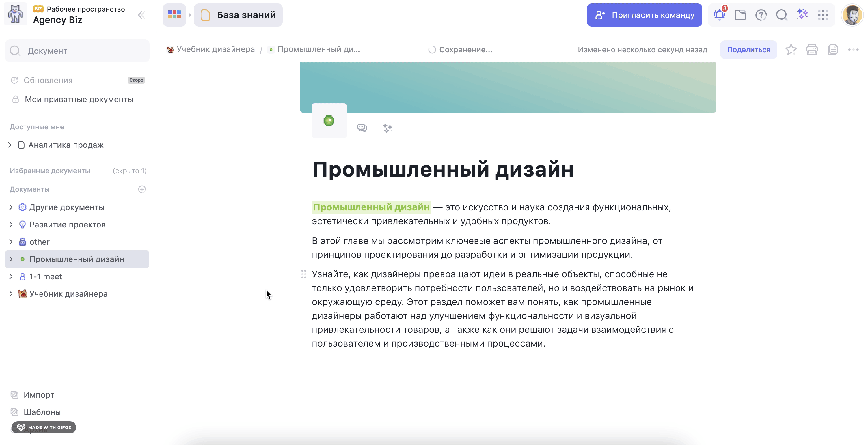Collapse the sidebar with double chevron icon
The image size is (868, 445).
pos(141,15)
